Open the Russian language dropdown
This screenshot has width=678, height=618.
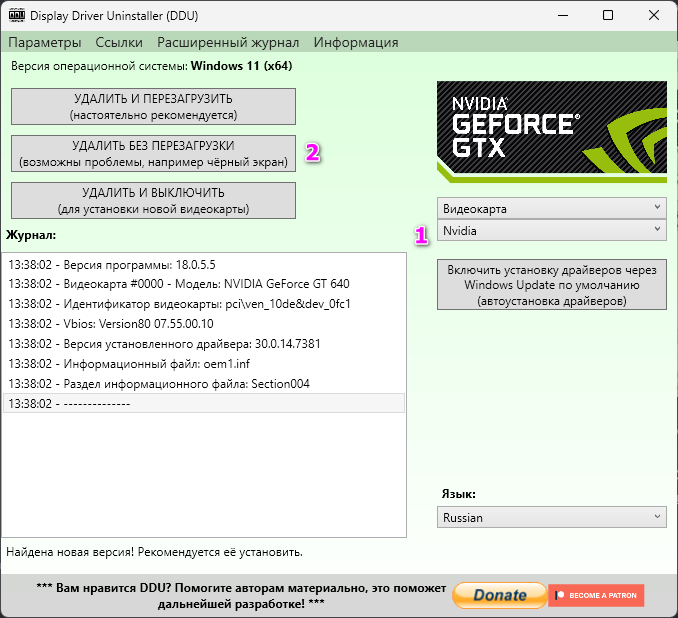[552, 517]
